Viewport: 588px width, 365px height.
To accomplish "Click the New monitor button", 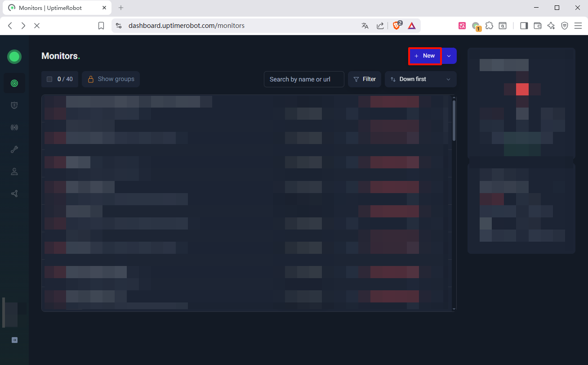I will click(x=425, y=56).
